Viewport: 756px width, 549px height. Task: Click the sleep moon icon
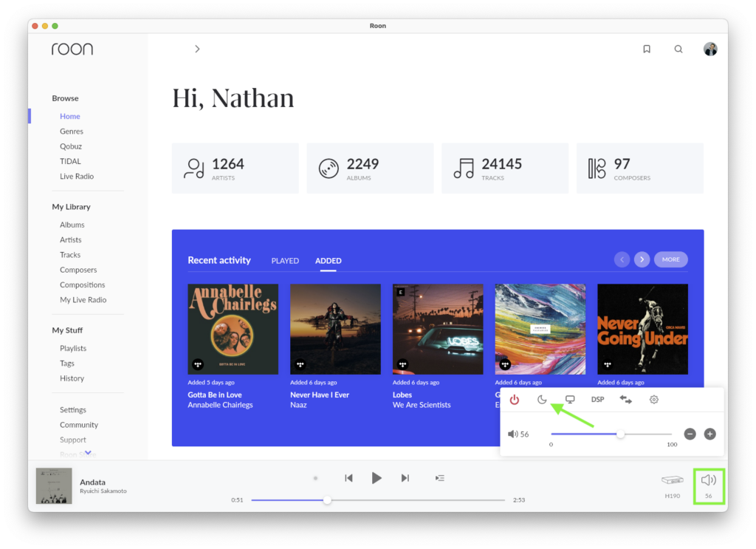point(542,400)
